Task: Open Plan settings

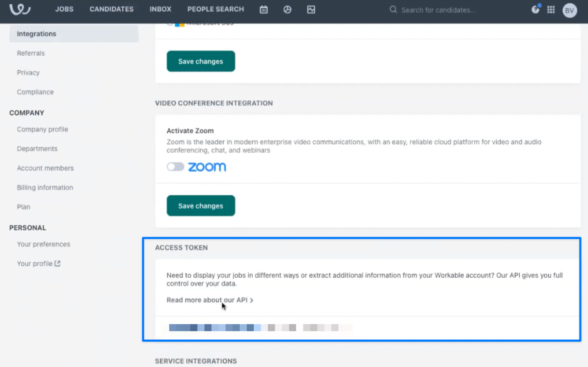Action: pyautogui.click(x=24, y=207)
